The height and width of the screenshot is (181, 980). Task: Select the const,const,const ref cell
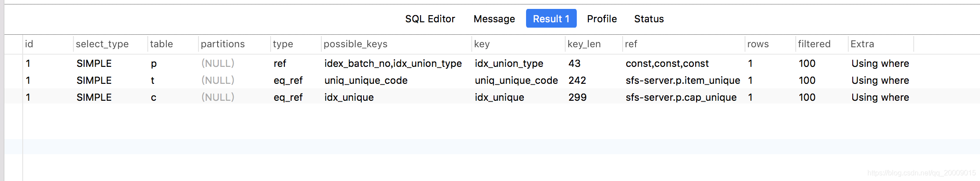tap(667, 63)
